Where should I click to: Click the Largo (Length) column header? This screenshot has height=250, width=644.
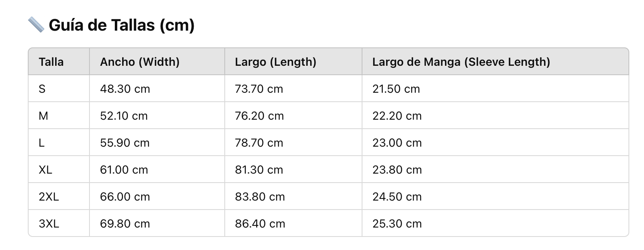point(275,62)
